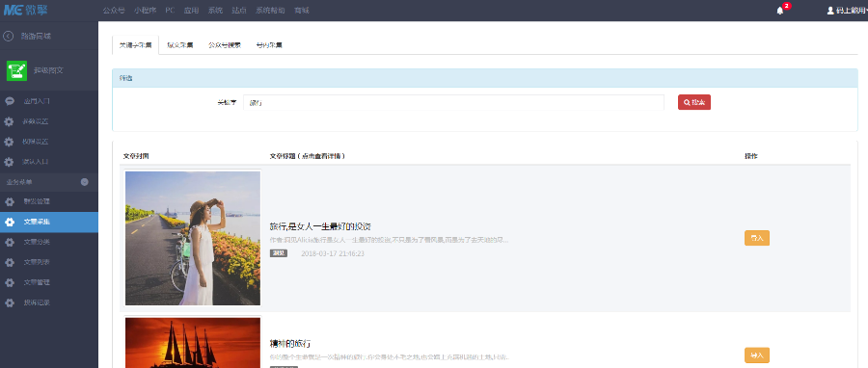
Task: Open article 旅行,是女人一生最好的投资
Action: click(x=320, y=226)
